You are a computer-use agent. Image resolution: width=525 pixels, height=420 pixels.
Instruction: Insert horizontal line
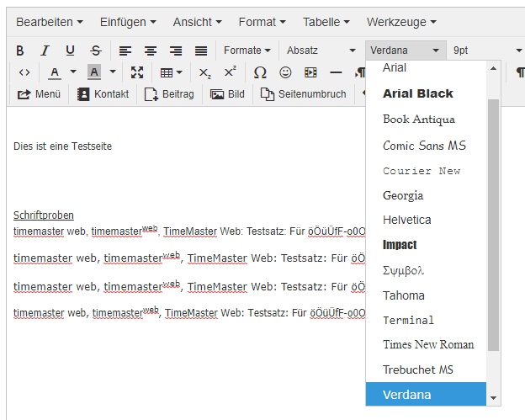point(336,72)
